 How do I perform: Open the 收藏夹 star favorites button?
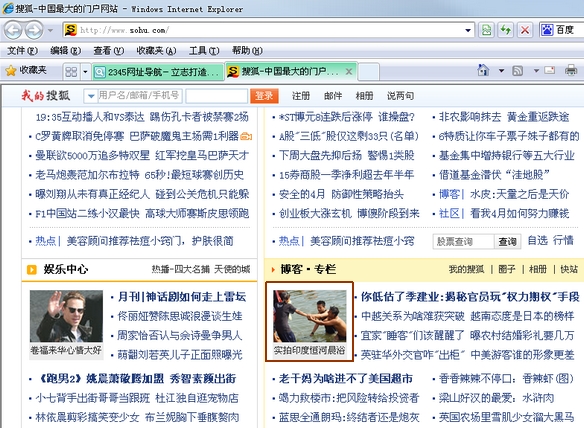coord(26,70)
